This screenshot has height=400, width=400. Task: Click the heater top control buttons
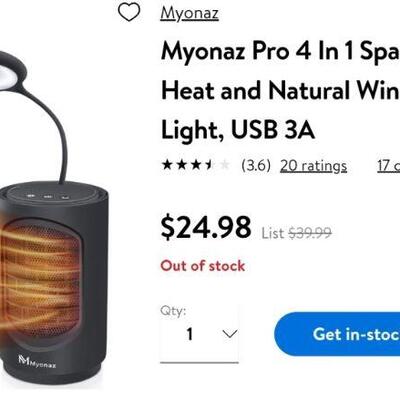[x=48, y=197]
